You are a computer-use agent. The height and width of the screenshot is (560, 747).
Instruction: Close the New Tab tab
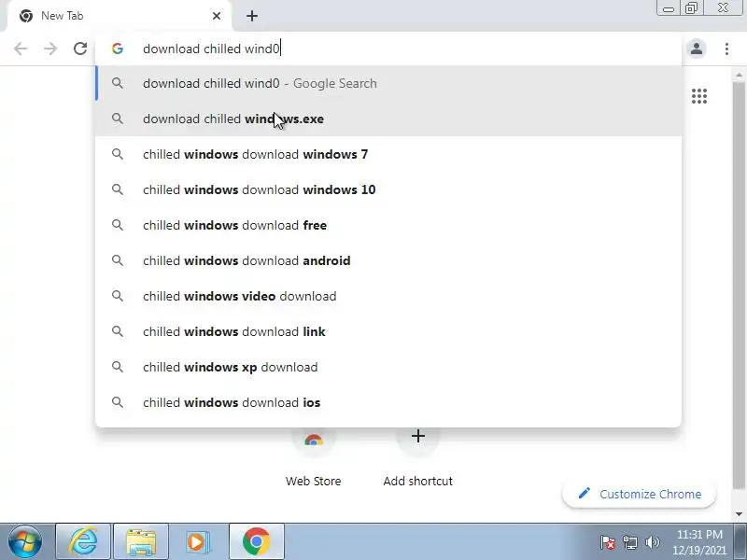(x=217, y=16)
